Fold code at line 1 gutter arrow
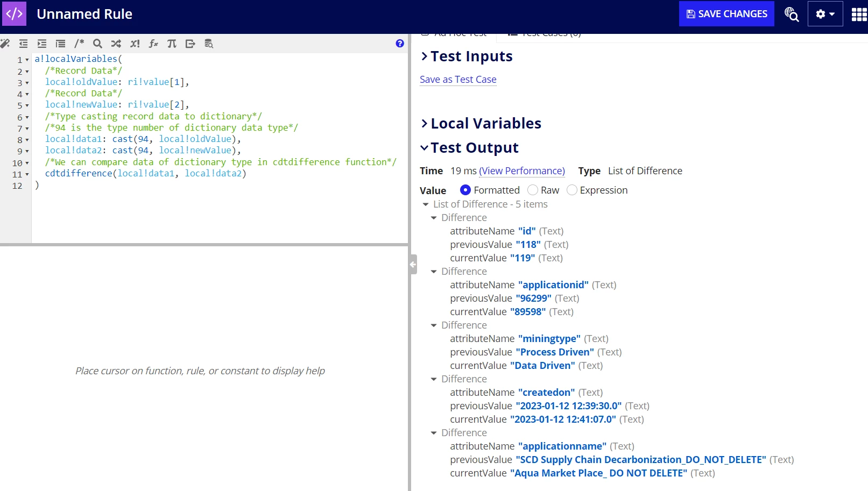The height and width of the screenshot is (491, 868). (x=27, y=60)
